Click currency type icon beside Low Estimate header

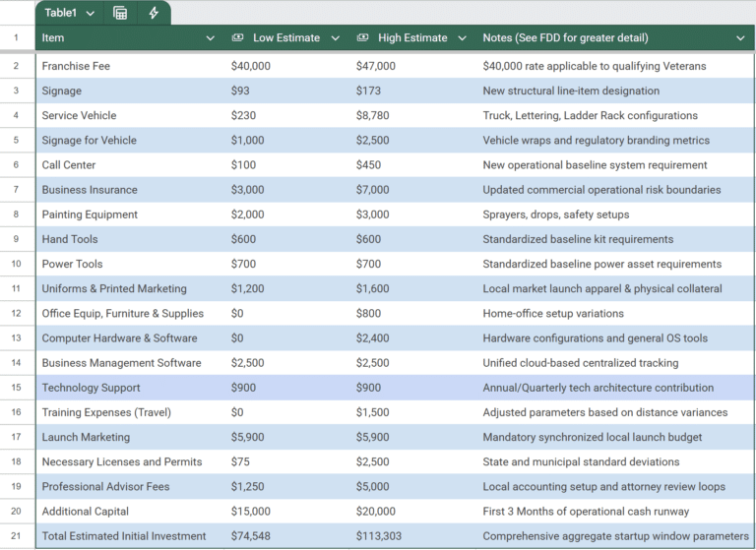pyautogui.click(x=237, y=37)
